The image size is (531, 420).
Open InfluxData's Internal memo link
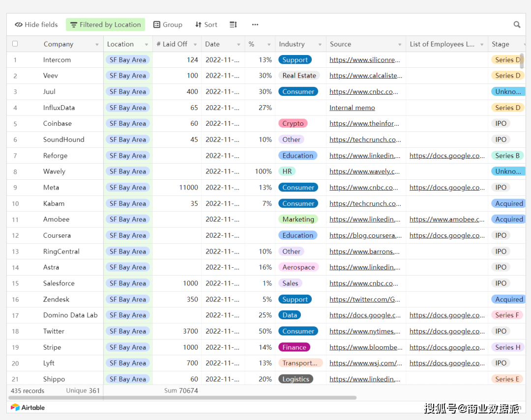click(x=352, y=108)
